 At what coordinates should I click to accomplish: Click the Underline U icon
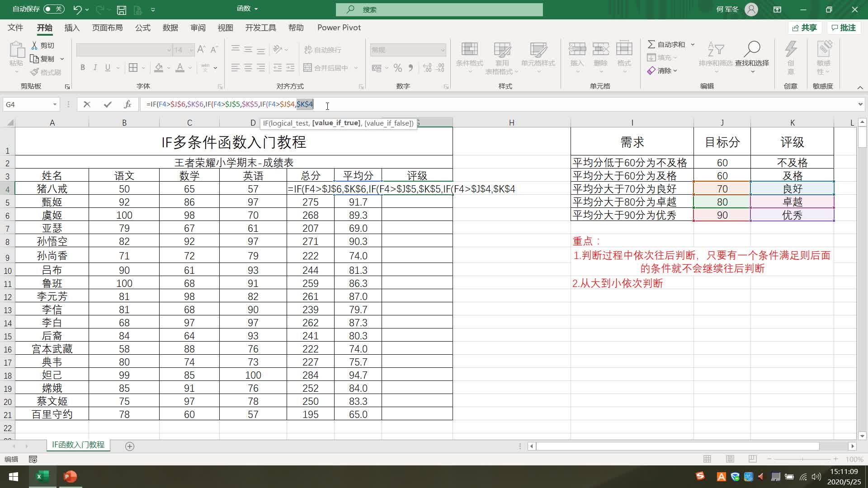point(108,68)
